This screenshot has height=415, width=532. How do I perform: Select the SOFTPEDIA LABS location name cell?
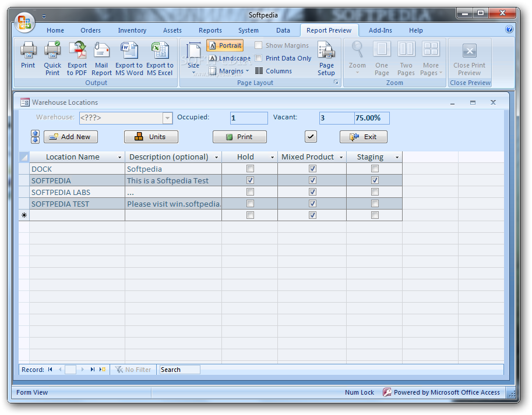click(77, 192)
